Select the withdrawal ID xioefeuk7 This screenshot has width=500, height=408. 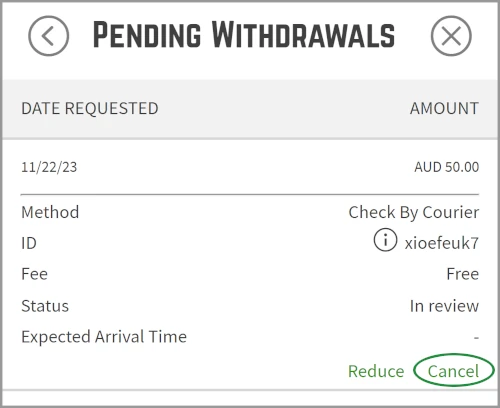tap(442, 243)
